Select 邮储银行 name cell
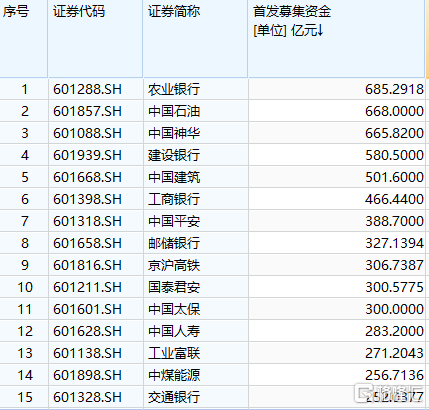The height and width of the screenshot is (410, 429). coord(196,243)
